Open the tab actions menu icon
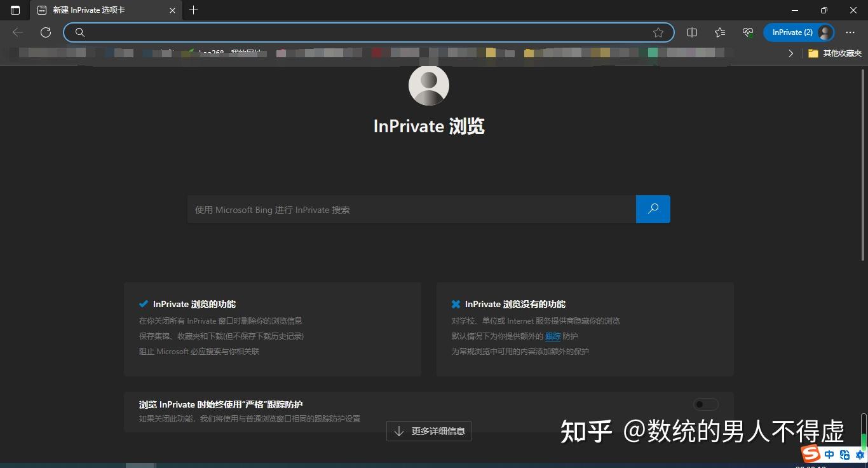 (15, 10)
